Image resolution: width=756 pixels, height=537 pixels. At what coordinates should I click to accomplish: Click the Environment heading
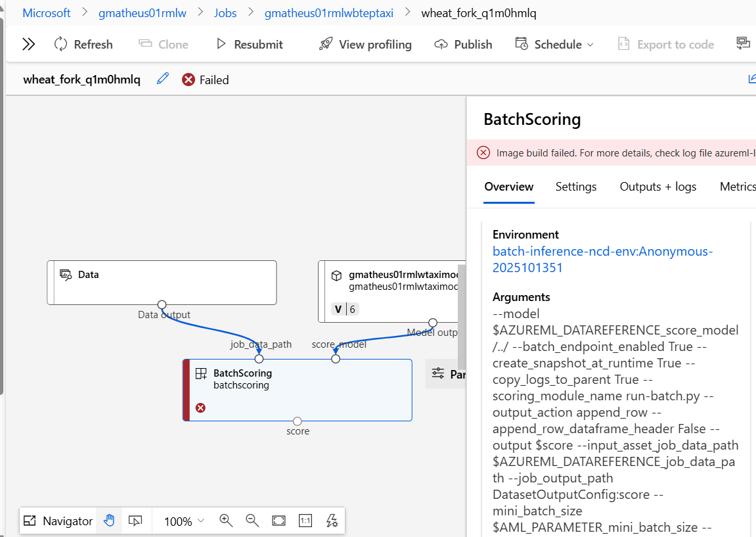525,235
